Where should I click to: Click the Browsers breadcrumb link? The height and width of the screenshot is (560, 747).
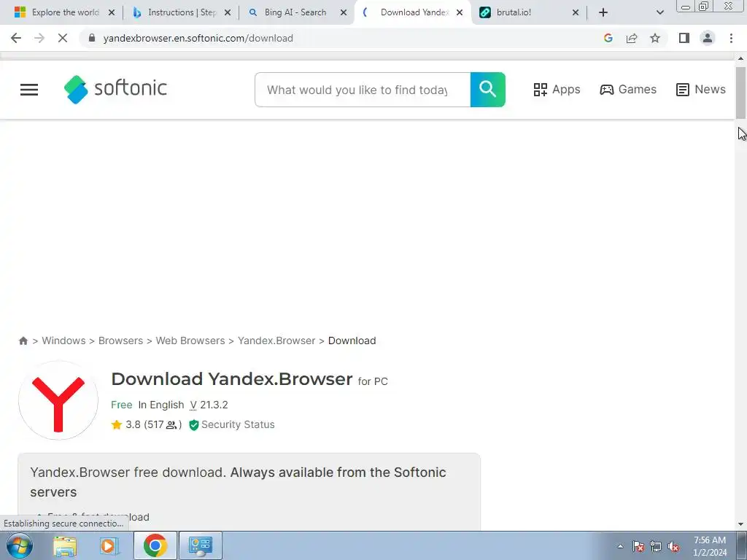120,341
